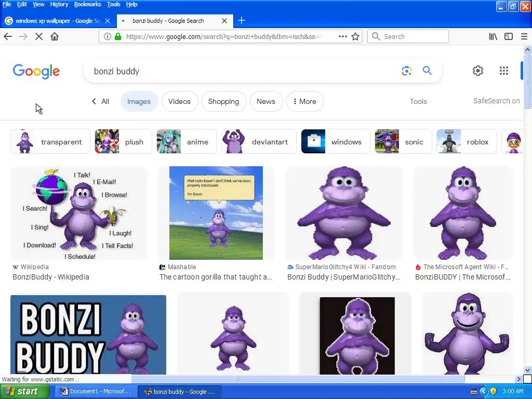Filter by the anime chip
Screen dimensions: 532x399
click(187, 141)
